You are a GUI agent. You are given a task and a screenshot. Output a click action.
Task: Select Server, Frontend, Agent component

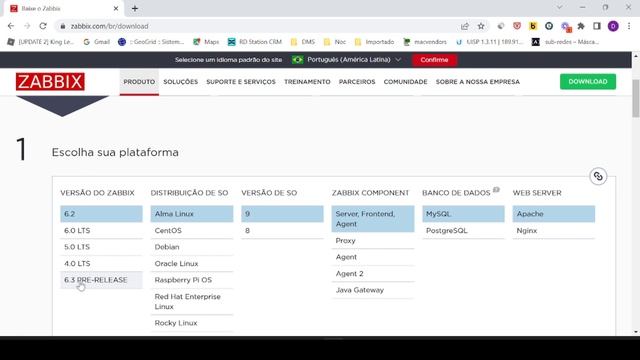click(373, 219)
